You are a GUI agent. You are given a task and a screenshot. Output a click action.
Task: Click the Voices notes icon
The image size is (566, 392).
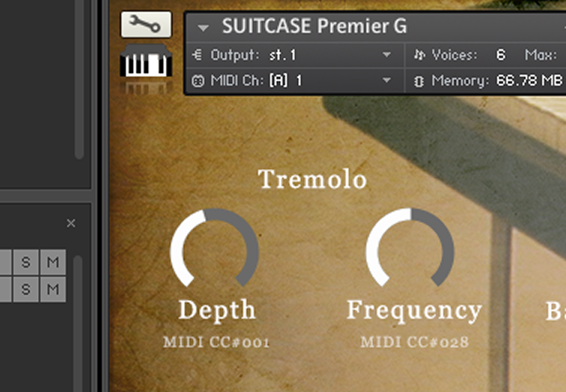420,55
